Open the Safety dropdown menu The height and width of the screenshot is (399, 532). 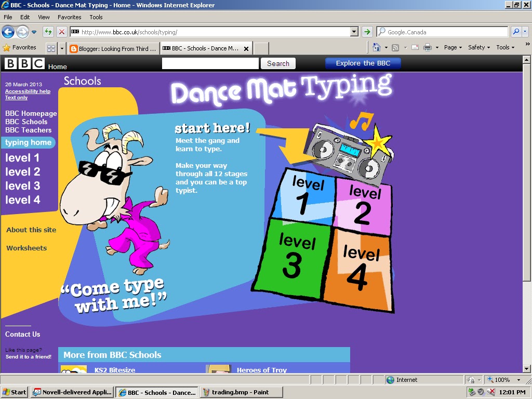click(478, 47)
